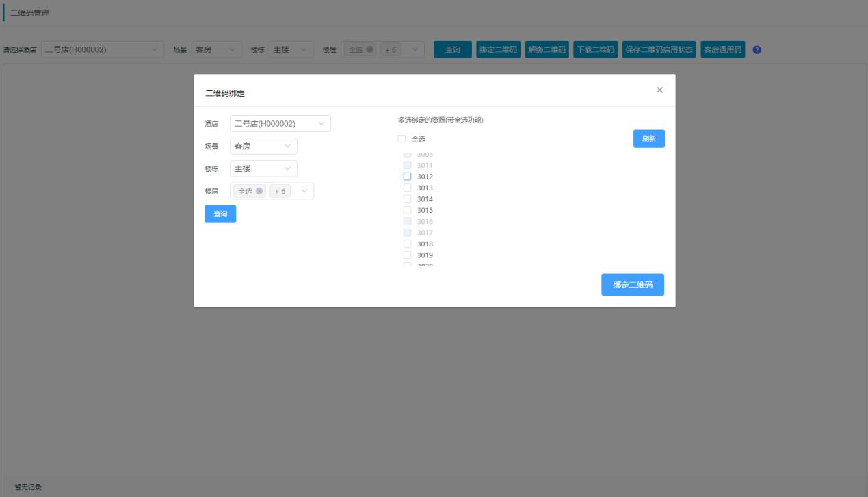
Task: Tick the checkbox for room 3018
Action: click(408, 244)
